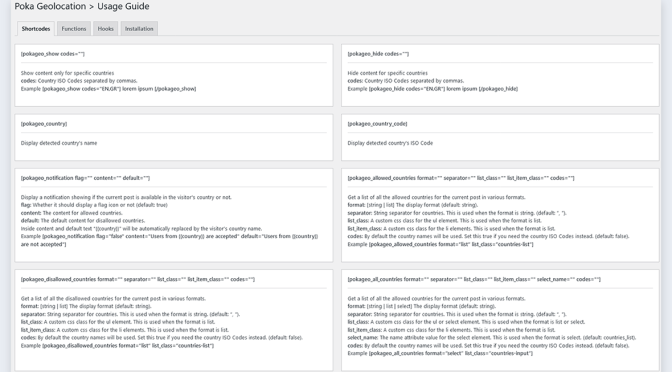The width and height of the screenshot is (672, 372).
Task: Click the pokageo_hide example line
Action: (432, 89)
